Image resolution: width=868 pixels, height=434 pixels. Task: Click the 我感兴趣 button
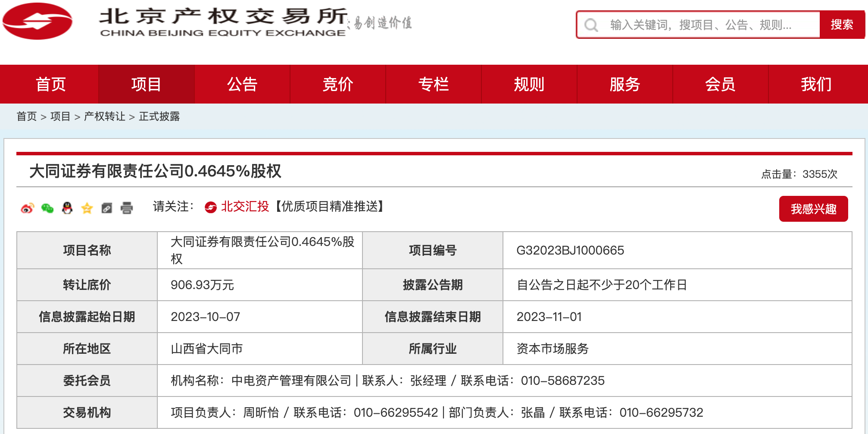[813, 209]
